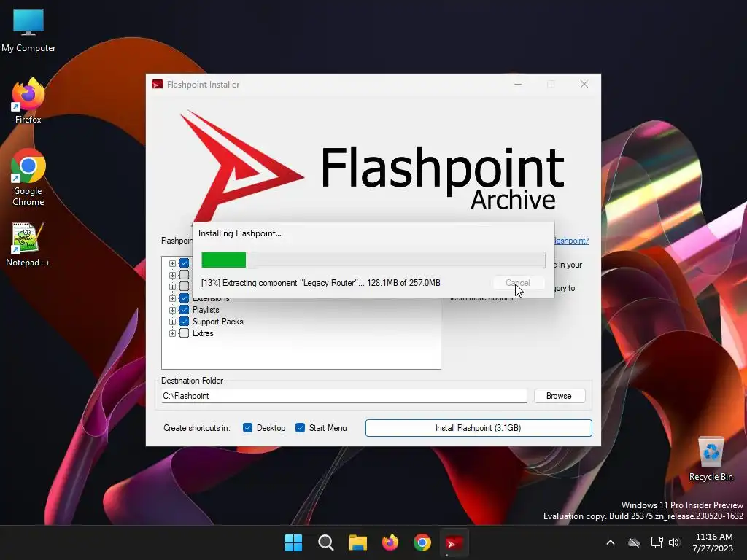Viewport: 747px width, 560px height.
Task: Launch Firefox from the taskbar
Action: [x=390, y=542]
